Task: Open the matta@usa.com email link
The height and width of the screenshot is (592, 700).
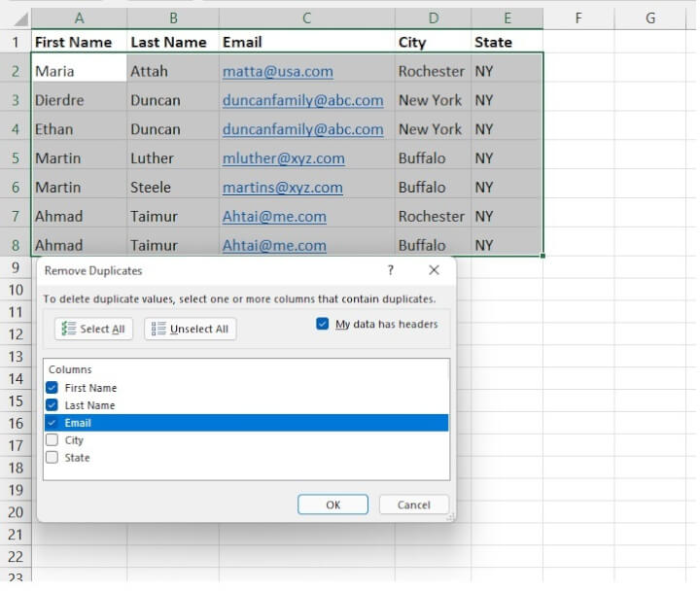Action: [x=277, y=71]
